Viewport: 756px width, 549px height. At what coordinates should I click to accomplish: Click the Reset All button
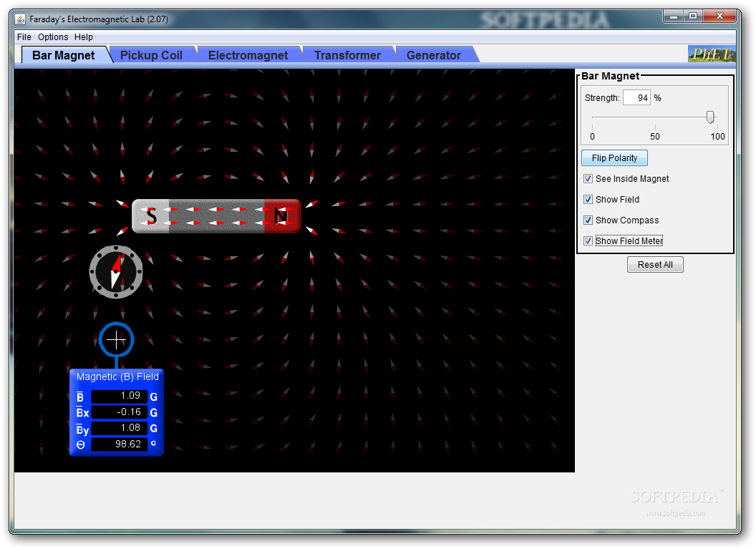pos(655,265)
